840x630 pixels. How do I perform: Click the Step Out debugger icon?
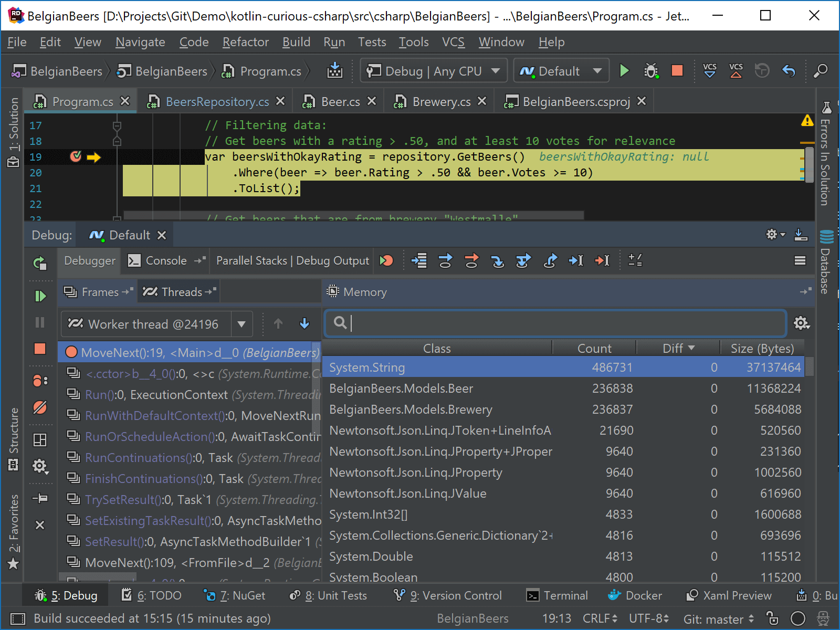550,261
